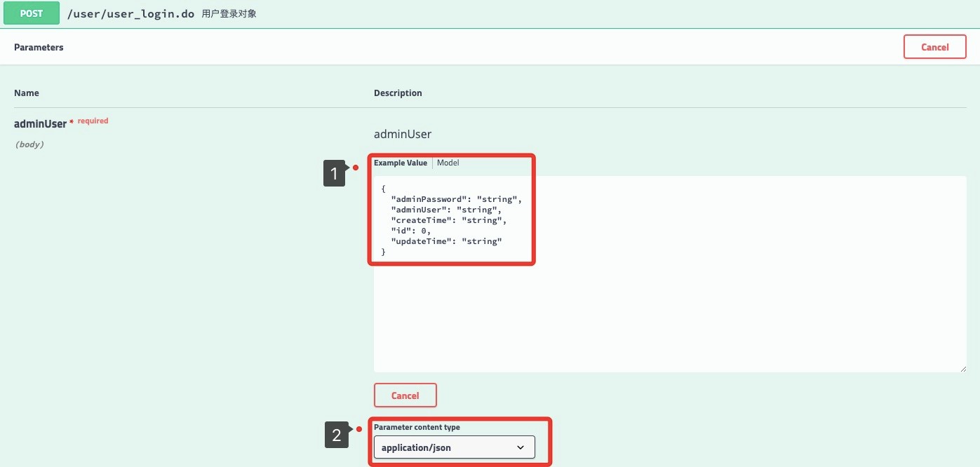Viewport: 980px width, 467px height.
Task: Click the Description column header
Action: (x=398, y=93)
